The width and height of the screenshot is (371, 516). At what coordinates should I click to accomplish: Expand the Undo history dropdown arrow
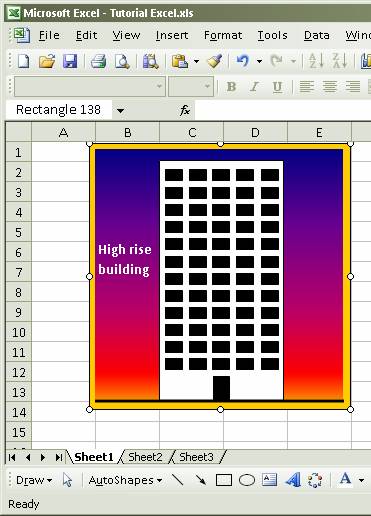259,61
